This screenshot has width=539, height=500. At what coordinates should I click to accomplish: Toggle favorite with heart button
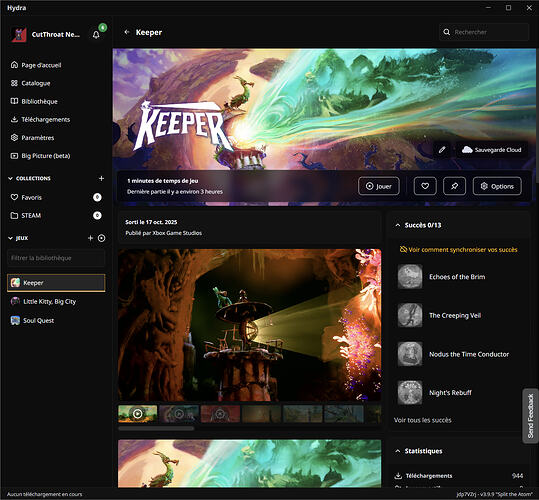click(x=425, y=186)
